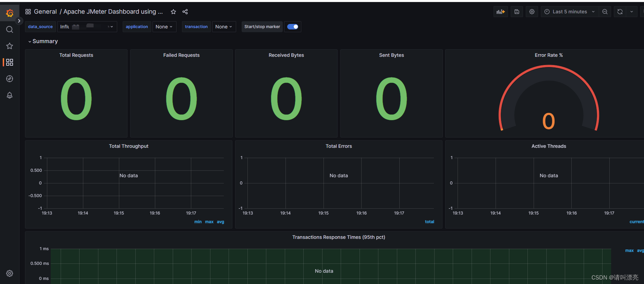Open the Grafana home logo
This screenshot has width=644, height=284.
pyautogui.click(x=10, y=13)
